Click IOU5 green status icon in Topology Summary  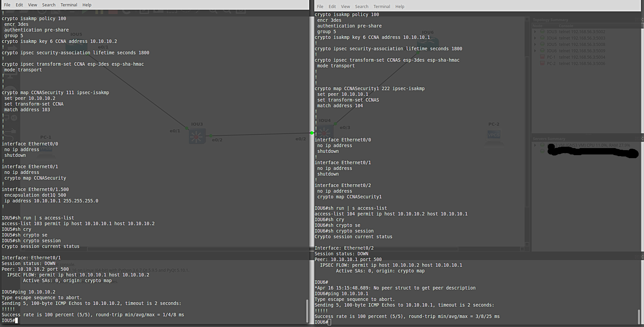542,44
